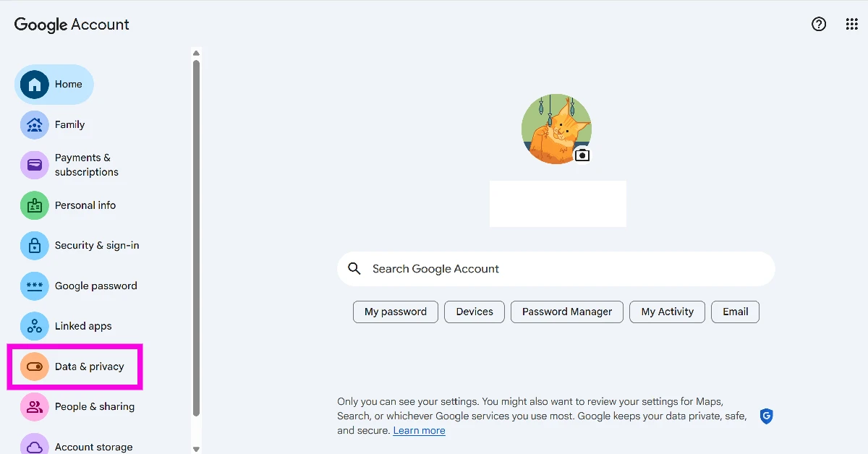The image size is (868, 454).
Task: Click the Devices chip
Action: pos(475,312)
